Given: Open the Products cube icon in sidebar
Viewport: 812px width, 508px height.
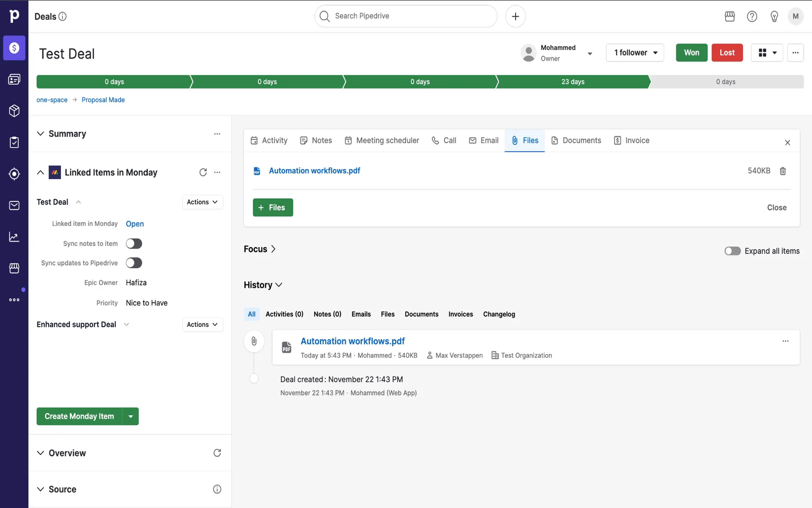Looking at the screenshot, I should 14,111.
